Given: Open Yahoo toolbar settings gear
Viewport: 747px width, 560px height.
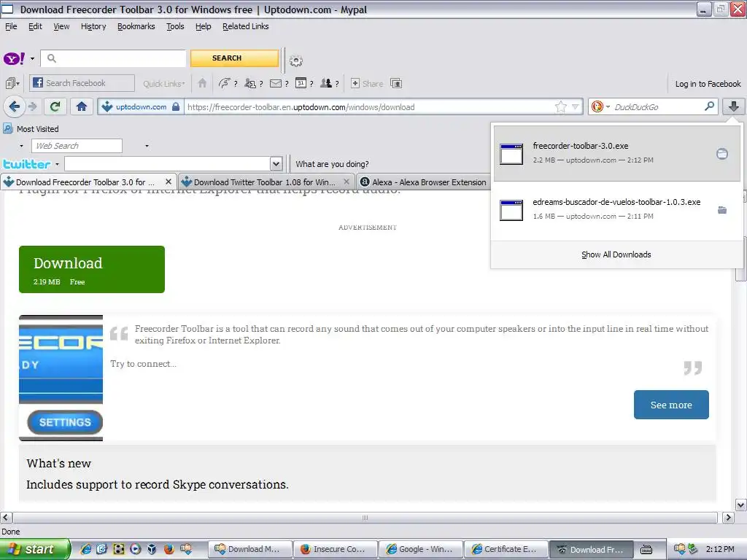Looking at the screenshot, I should click(x=296, y=61).
